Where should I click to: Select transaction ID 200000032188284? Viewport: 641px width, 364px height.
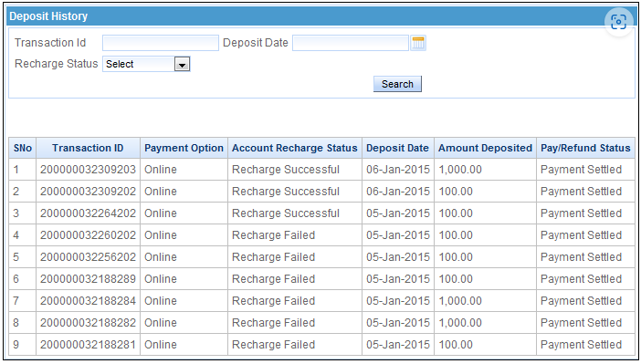(88, 301)
